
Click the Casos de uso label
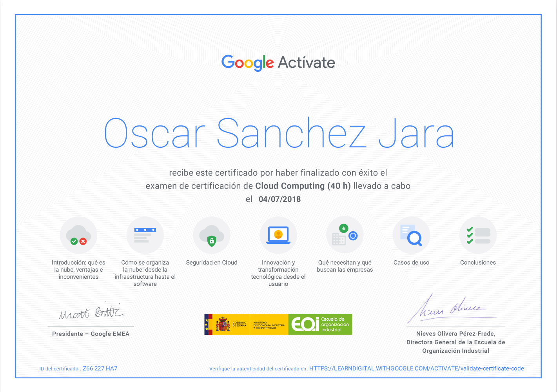click(412, 263)
